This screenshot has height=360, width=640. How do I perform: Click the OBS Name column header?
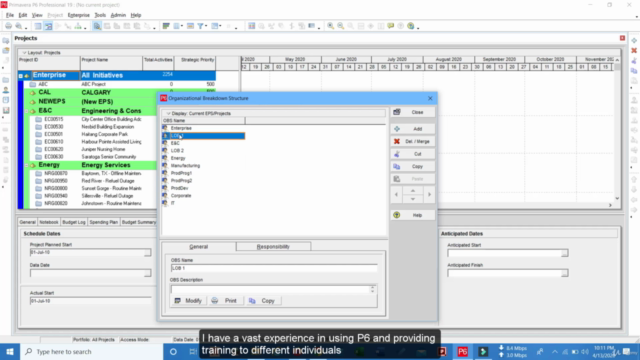coord(203,121)
